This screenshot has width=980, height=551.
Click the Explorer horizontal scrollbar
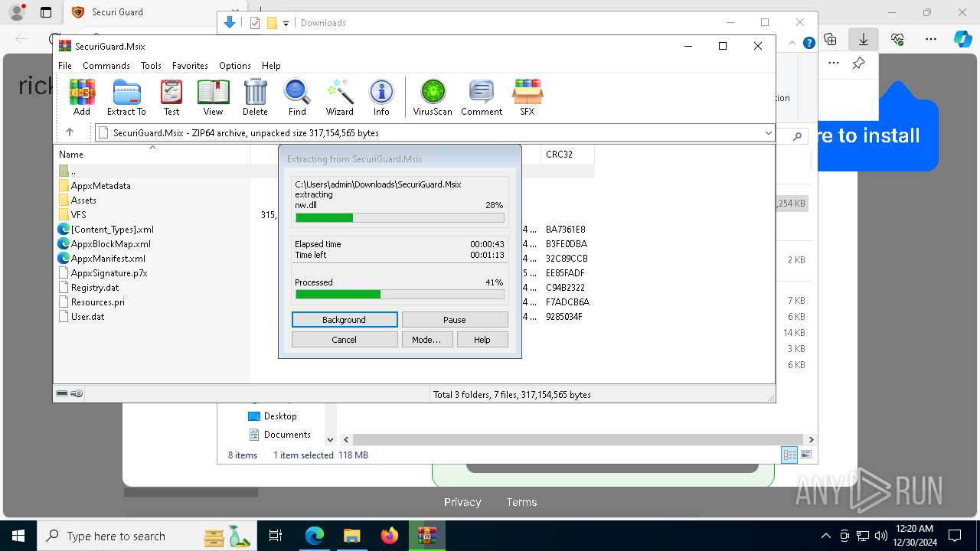(x=578, y=440)
